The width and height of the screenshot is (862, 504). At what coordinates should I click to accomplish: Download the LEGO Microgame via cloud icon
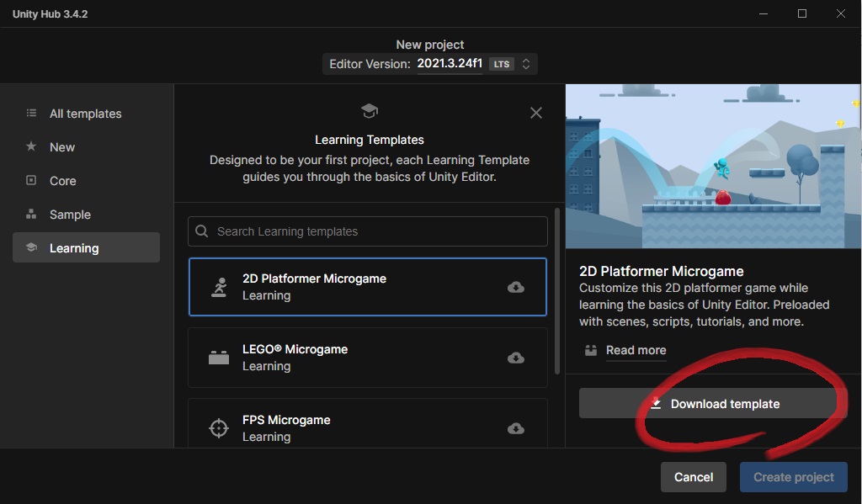(x=516, y=358)
